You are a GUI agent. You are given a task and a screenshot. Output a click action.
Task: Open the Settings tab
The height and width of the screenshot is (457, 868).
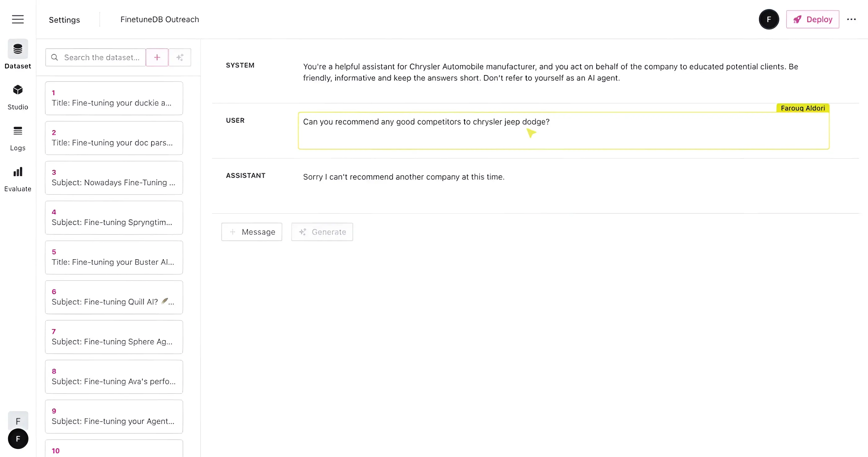click(x=64, y=20)
